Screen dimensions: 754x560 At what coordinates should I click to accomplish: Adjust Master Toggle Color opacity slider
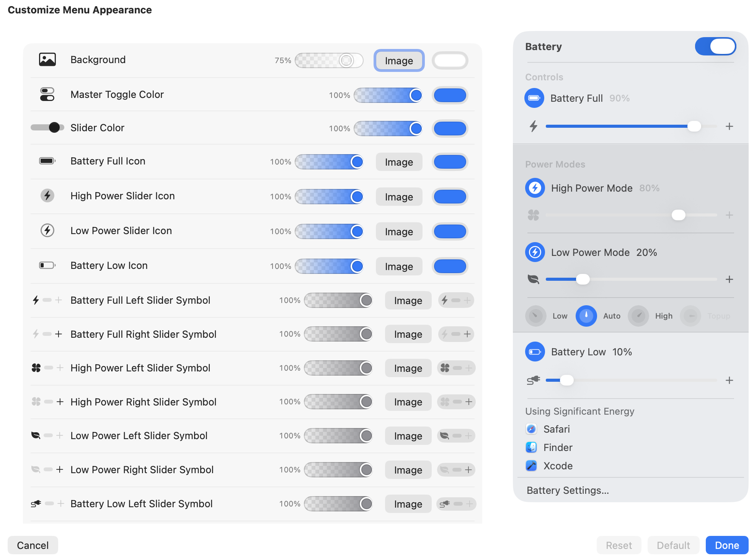tap(388, 95)
